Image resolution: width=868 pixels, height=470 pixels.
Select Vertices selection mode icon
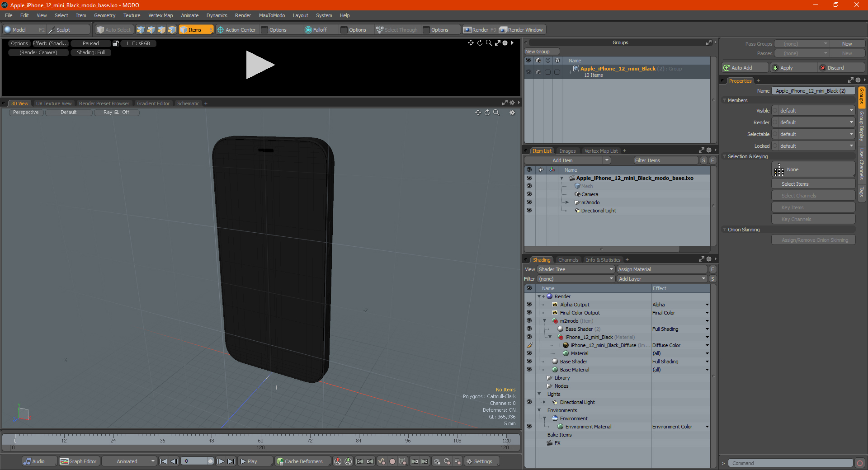tap(141, 30)
